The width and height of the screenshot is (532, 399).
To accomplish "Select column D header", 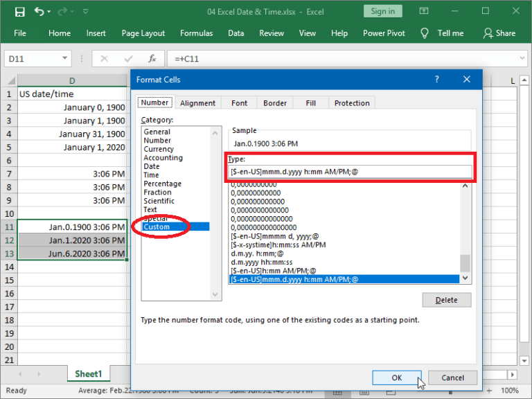I will pyautogui.click(x=72, y=81).
